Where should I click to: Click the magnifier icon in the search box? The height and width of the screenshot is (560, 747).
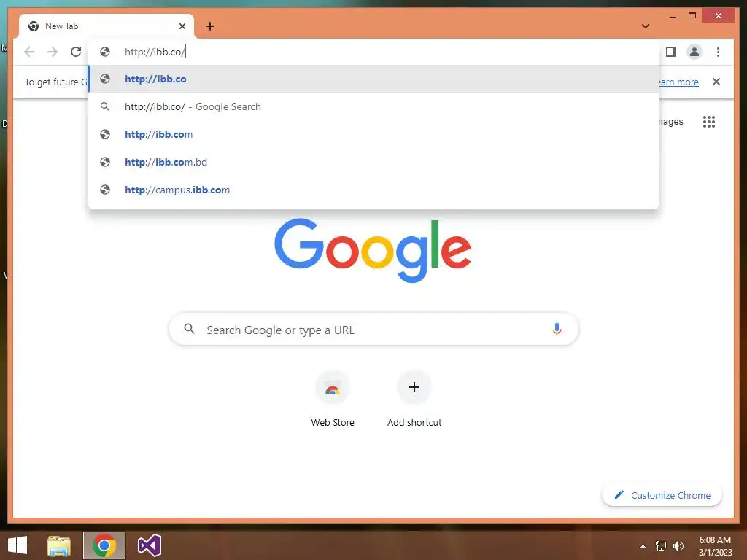pos(190,329)
